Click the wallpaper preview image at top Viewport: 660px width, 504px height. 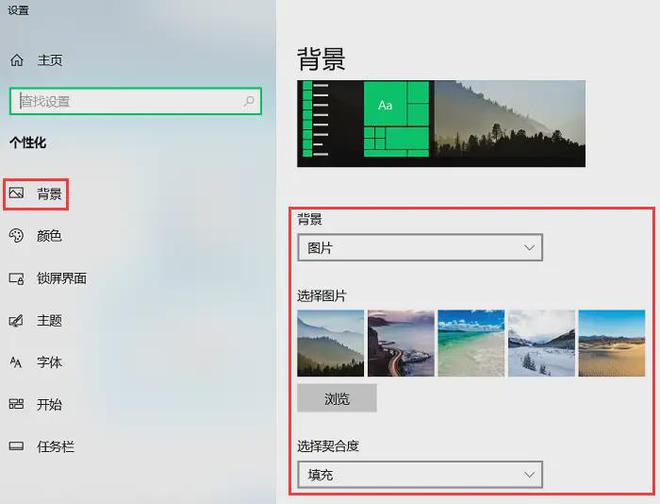pos(510,123)
